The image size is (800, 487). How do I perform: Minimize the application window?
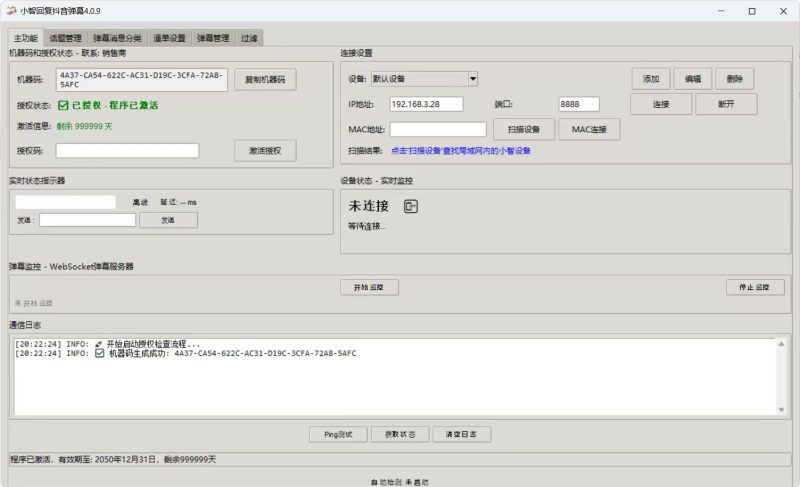721,11
